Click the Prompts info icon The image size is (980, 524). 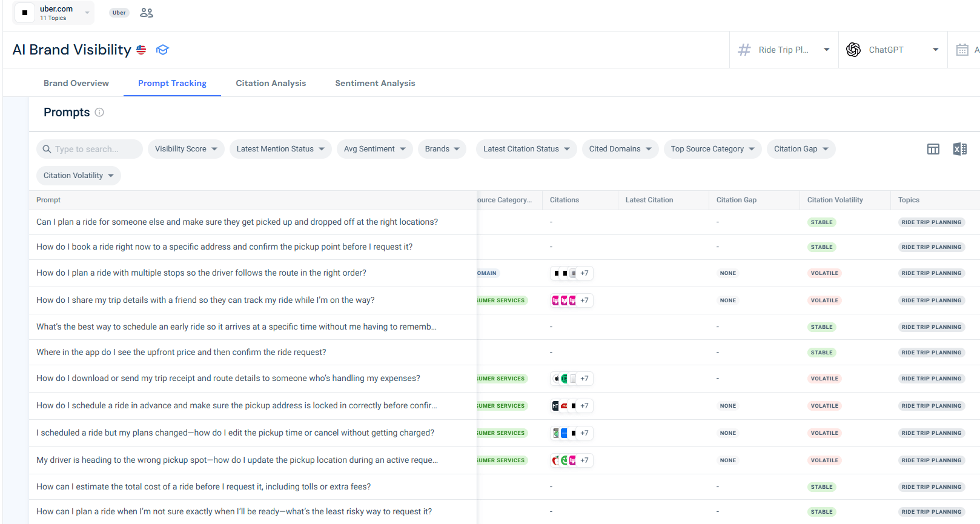[x=99, y=112]
